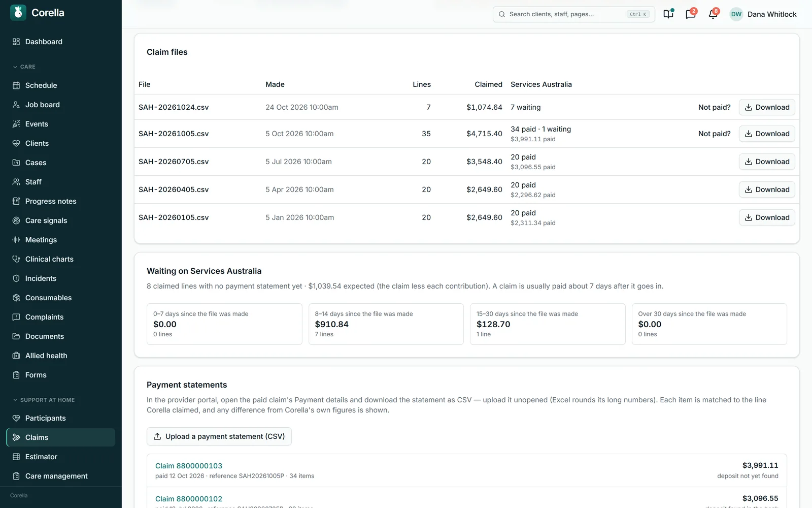Go to Cases in sidebar
This screenshot has width=812, height=508.
(60, 163)
